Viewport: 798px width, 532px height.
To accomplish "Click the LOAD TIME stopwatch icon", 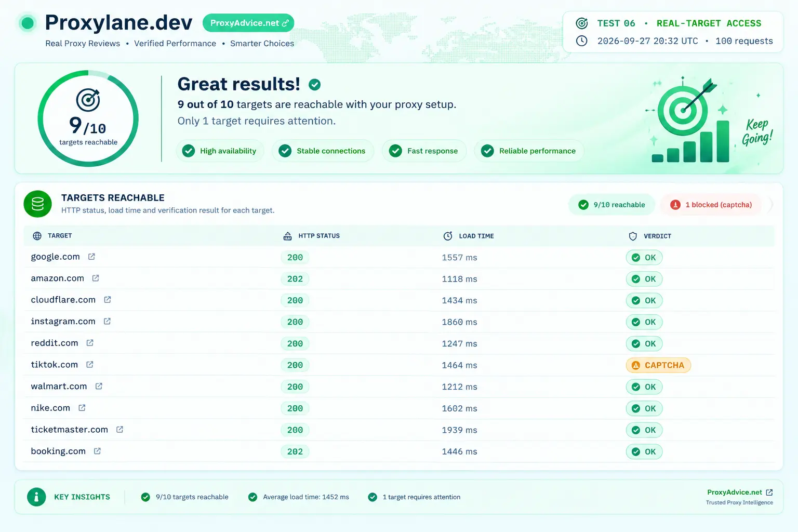I will point(448,236).
